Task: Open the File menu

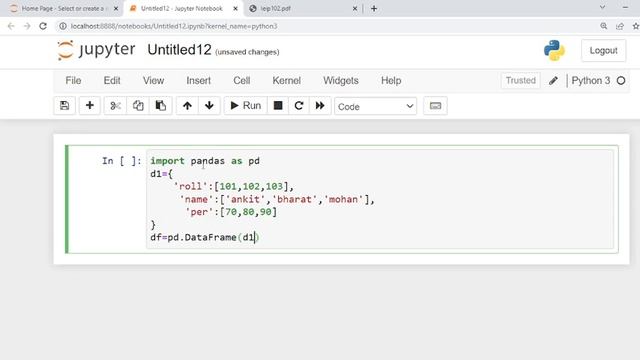Action: (73, 80)
